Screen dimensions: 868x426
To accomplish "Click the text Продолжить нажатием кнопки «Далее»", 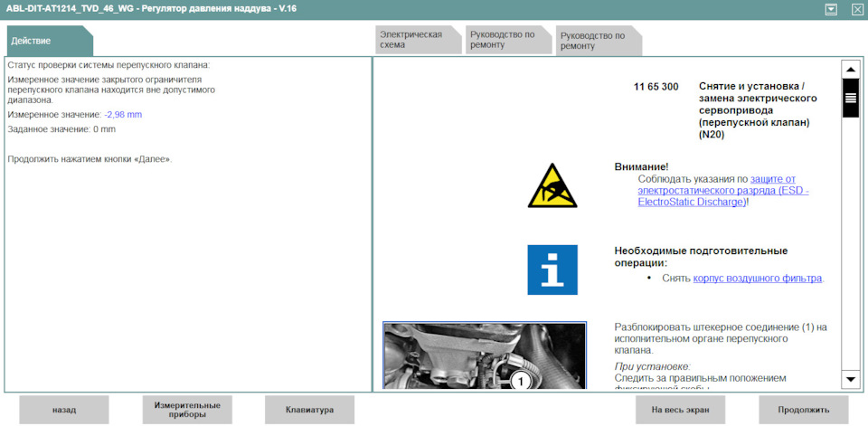I will [90, 159].
